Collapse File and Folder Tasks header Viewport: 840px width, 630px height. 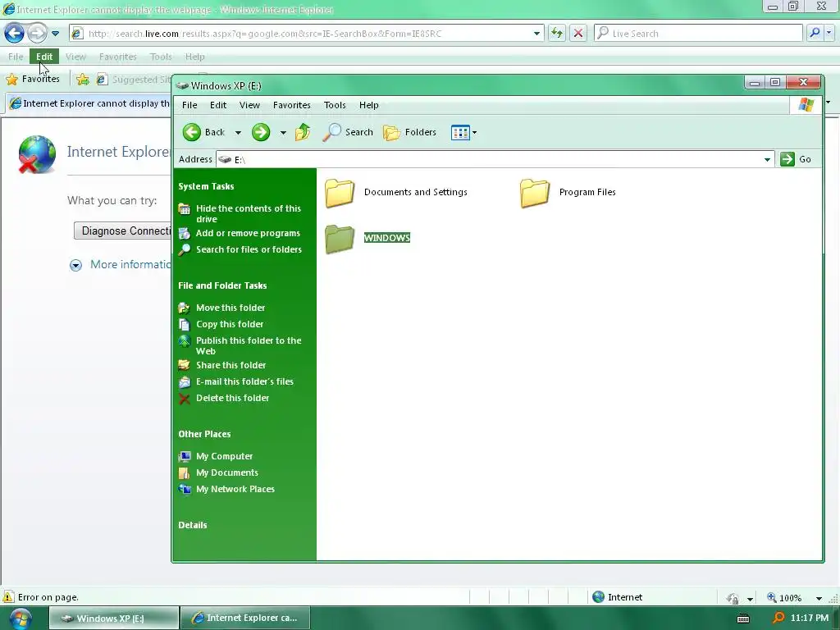[222, 285]
